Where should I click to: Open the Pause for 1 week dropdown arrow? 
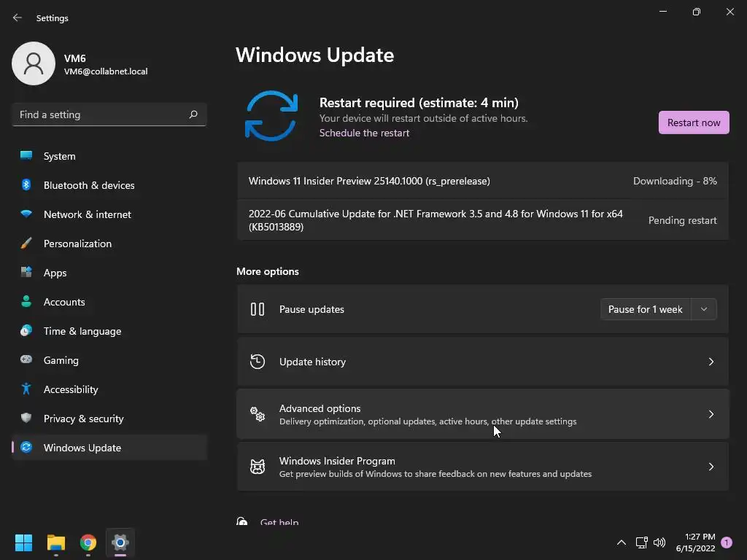pos(704,309)
